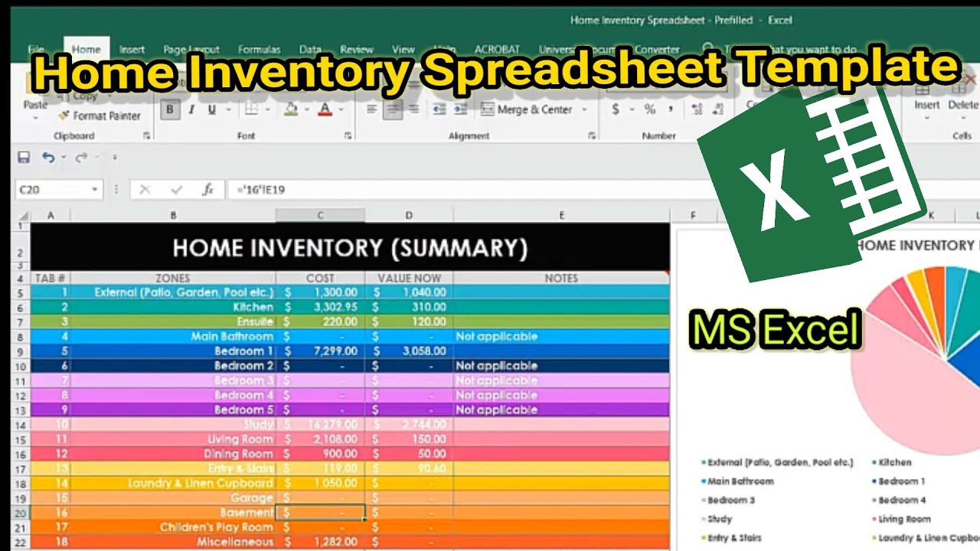980x551 pixels.
Task: Click the cost cell 7,299.00
Action: [320, 351]
